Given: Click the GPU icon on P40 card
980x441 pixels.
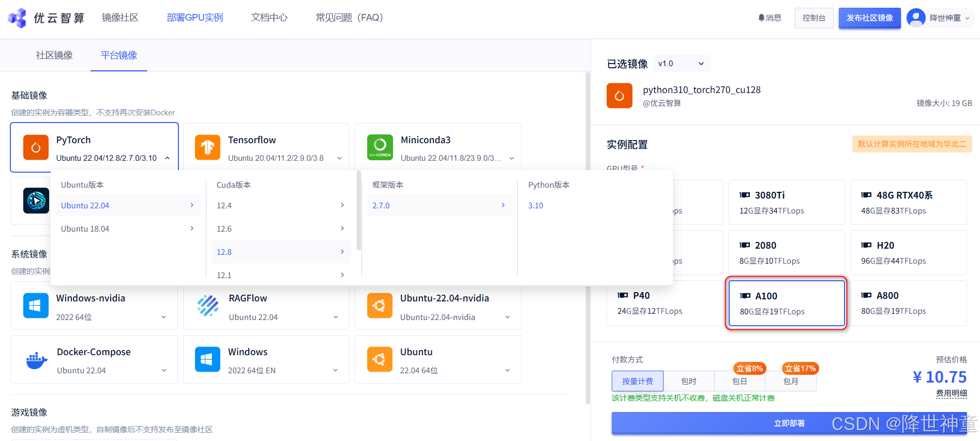Looking at the screenshot, I should pyautogui.click(x=623, y=295).
